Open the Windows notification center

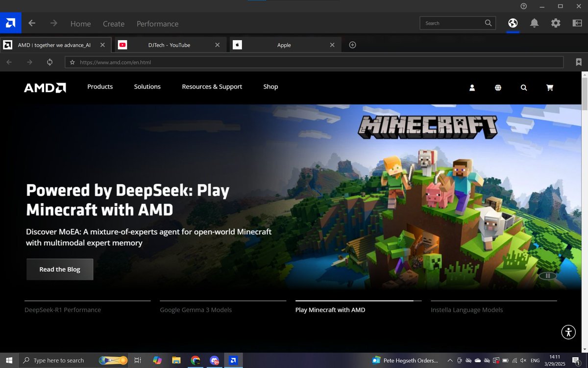pos(576,360)
